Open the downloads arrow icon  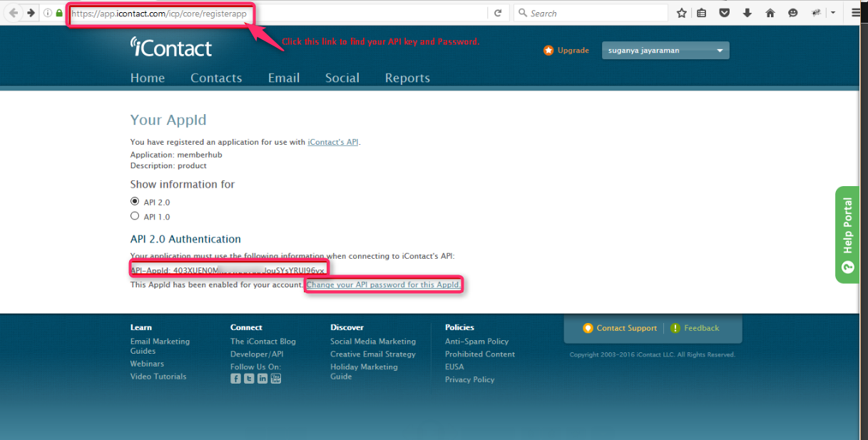click(x=747, y=13)
